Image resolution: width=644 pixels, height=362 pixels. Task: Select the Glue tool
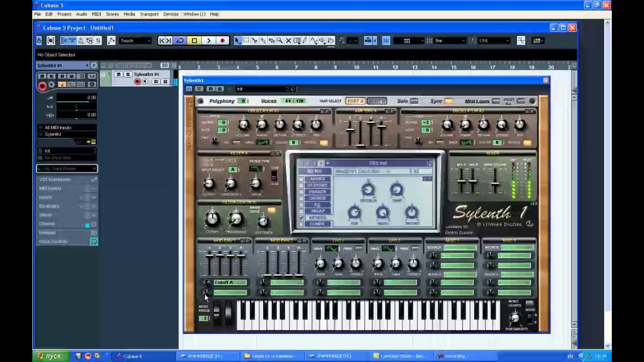[x=263, y=41]
